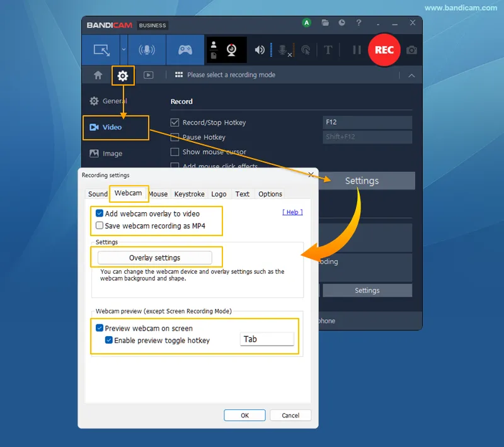The height and width of the screenshot is (447, 504).
Task: Open the Help link
Action: pyautogui.click(x=292, y=212)
